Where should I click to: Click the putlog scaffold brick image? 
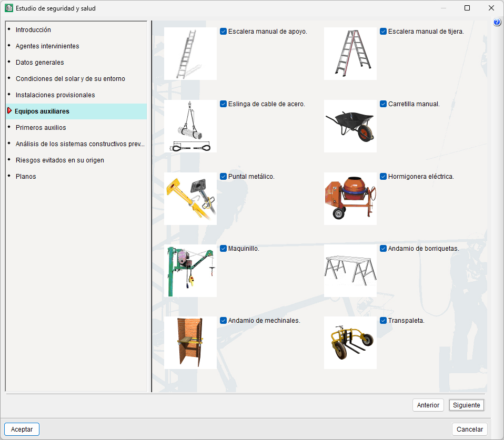point(190,342)
